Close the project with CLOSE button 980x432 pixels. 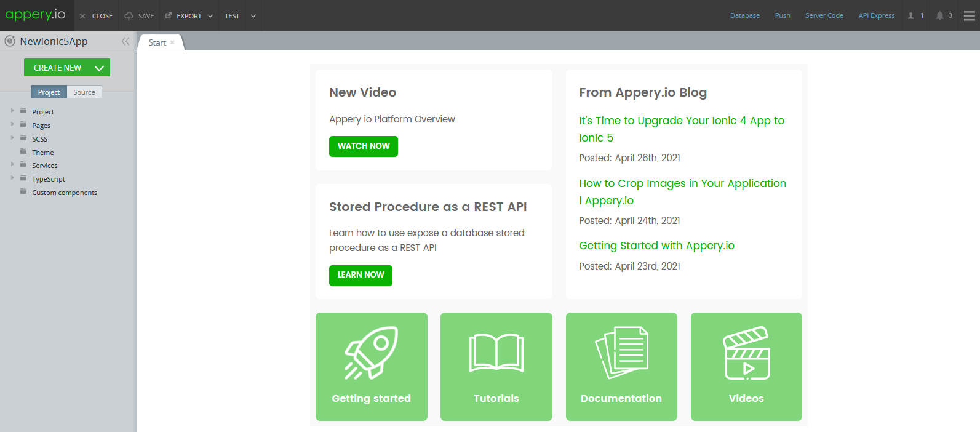[x=96, y=16]
